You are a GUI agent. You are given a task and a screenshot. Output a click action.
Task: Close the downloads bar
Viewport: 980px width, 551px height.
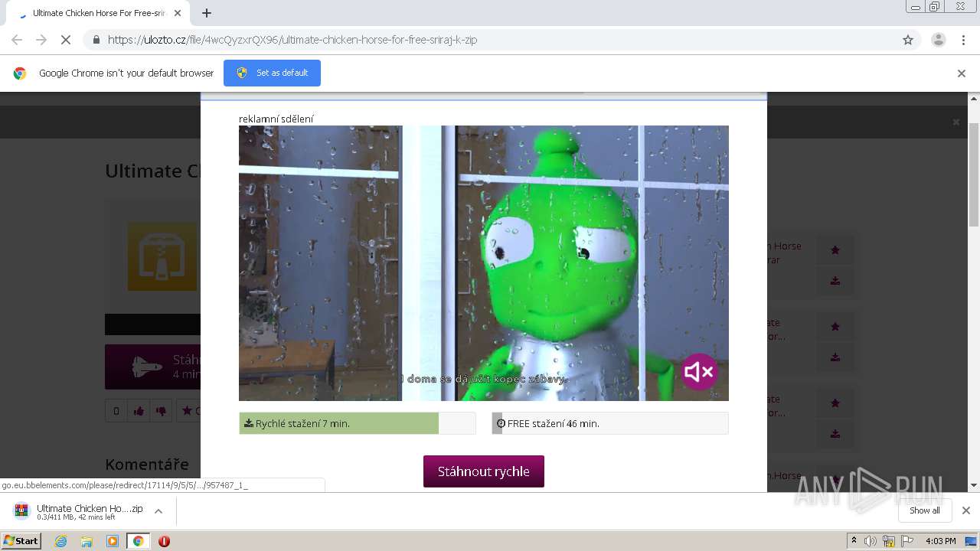pyautogui.click(x=965, y=510)
